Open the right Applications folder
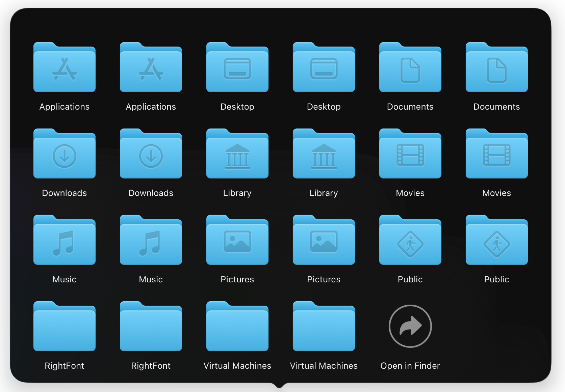This screenshot has height=392, width=565. tap(151, 67)
